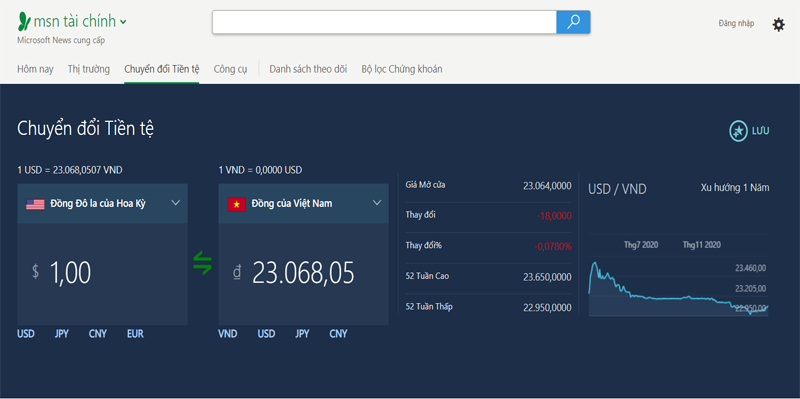Click the Chuyển đổi Tiền tệ page heading
Image resolution: width=800 pixels, height=399 pixels.
pos(86,129)
